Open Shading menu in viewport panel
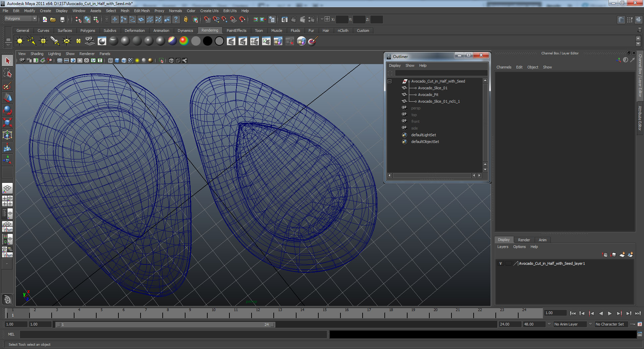 [x=37, y=54]
